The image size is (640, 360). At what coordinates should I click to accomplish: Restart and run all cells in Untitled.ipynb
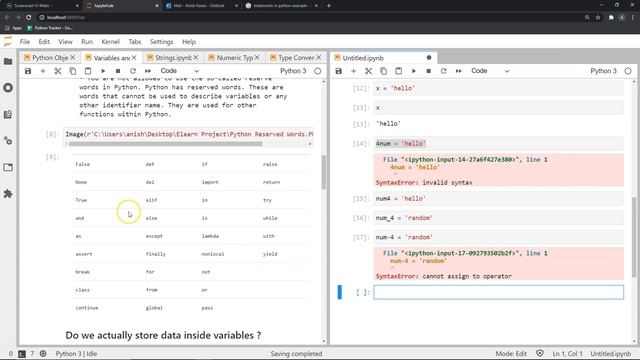(x=458, y=71)
